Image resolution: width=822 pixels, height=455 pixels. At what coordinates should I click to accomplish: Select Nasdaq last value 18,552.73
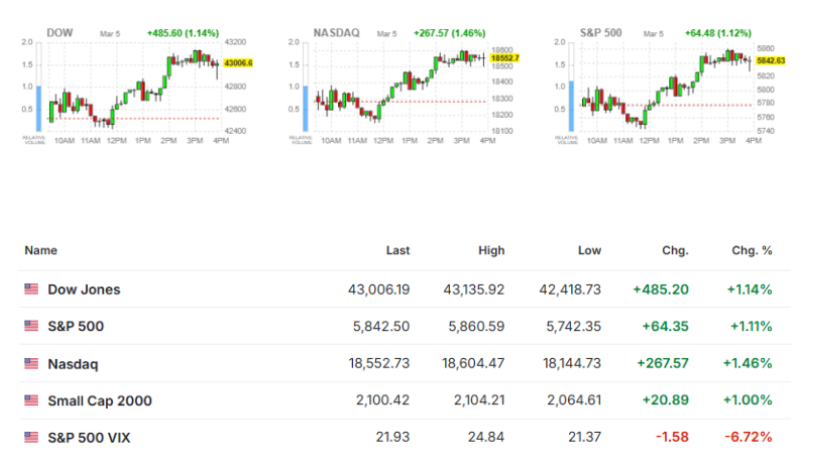pyautogui.click(x=379, y=363)
